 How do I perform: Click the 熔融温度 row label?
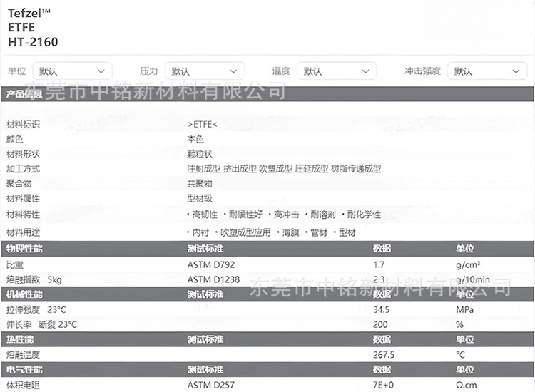pyautogui.click(x=23, y=355)
